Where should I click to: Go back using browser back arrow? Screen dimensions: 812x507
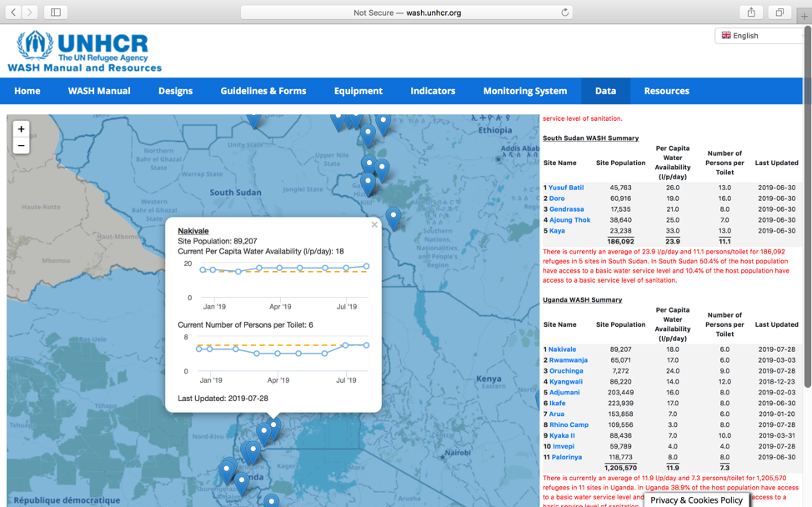point(13,12)
